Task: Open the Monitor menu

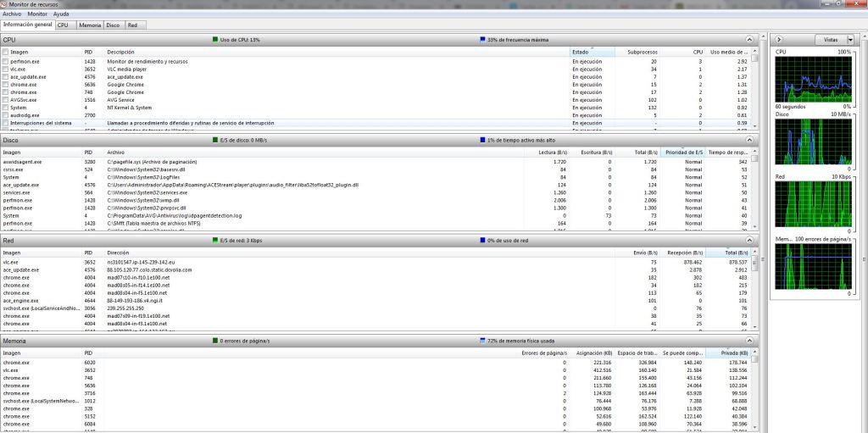Action: [x=37, y=14]
